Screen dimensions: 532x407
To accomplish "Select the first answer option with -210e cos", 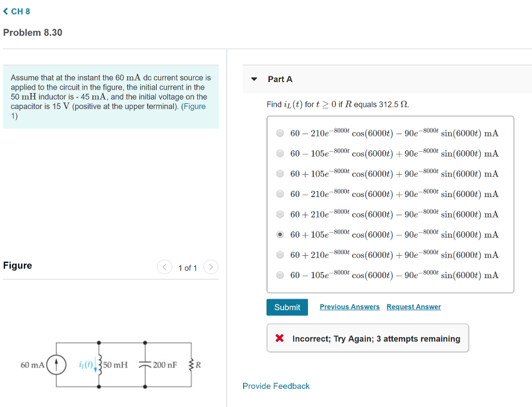I will [280, 133].
